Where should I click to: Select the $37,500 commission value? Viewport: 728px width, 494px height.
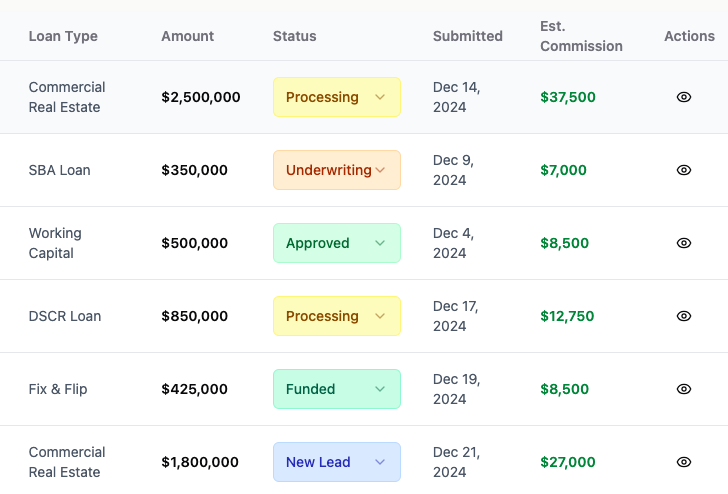tap(568, 97)
